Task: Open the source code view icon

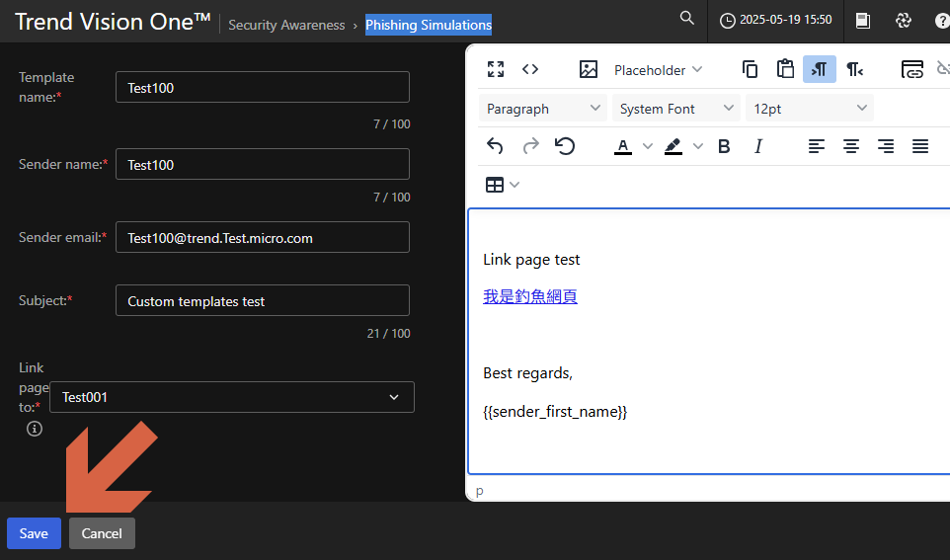Action: pyautogui.click(x=530, y=69)
